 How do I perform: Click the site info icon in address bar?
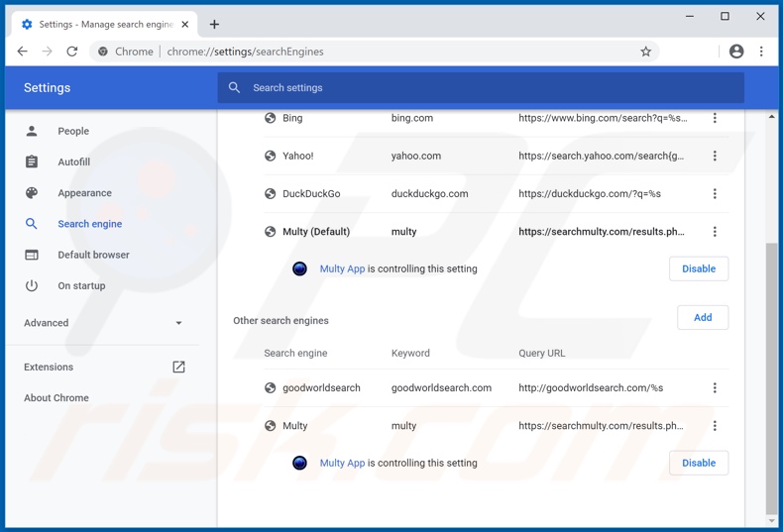coord(103,52)
